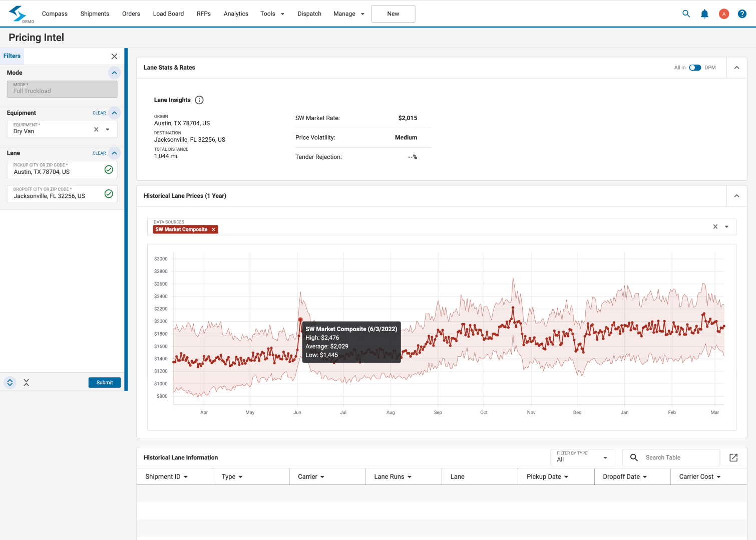Open the notifications bell
The height and width of the screenshot is (540, 756).
click(704, 14)
